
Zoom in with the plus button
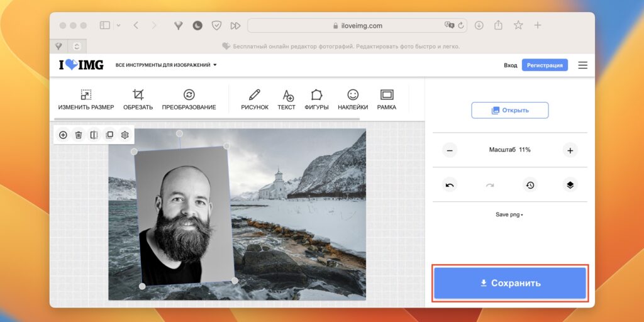coord(570,150)
